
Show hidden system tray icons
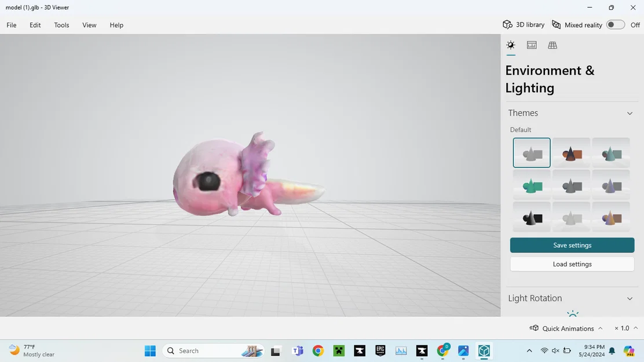click(x=529, y=351)
